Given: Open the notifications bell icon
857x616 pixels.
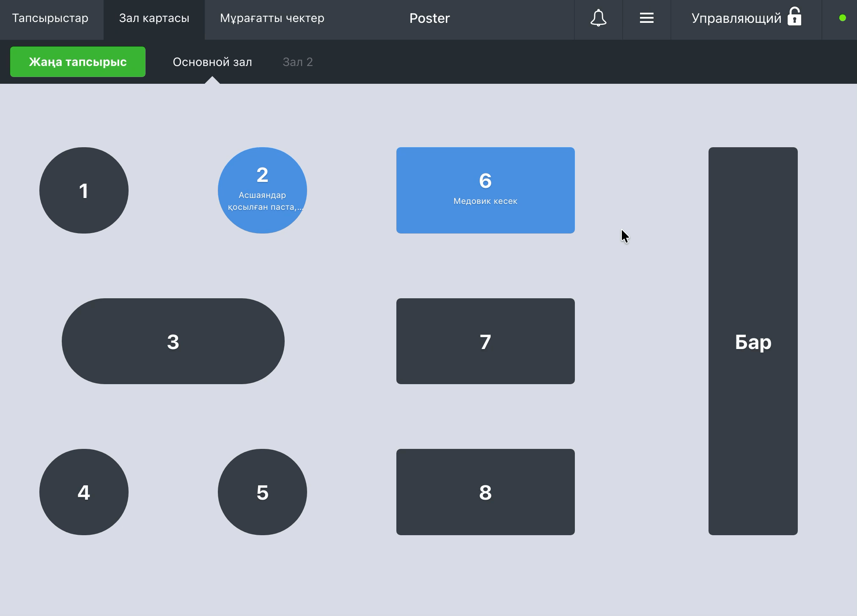Looking at the screenshot, I should pyautogui.click(x=598, y=18).
